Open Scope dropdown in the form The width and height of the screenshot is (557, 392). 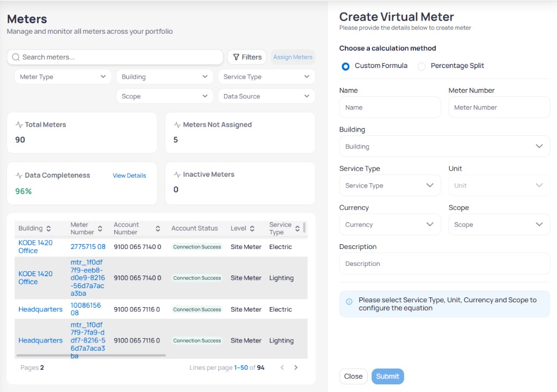499,225
